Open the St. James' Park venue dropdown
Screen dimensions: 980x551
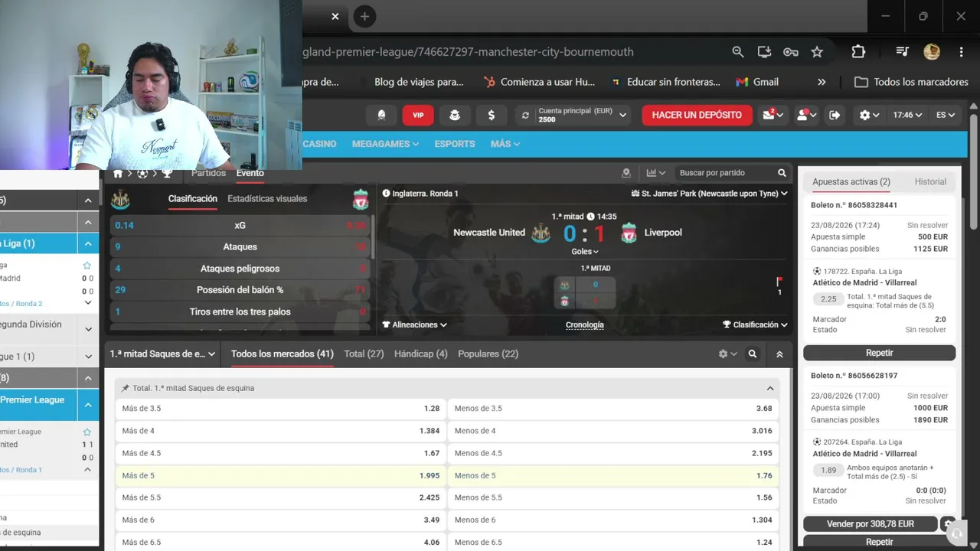click(x=709, y=194)
